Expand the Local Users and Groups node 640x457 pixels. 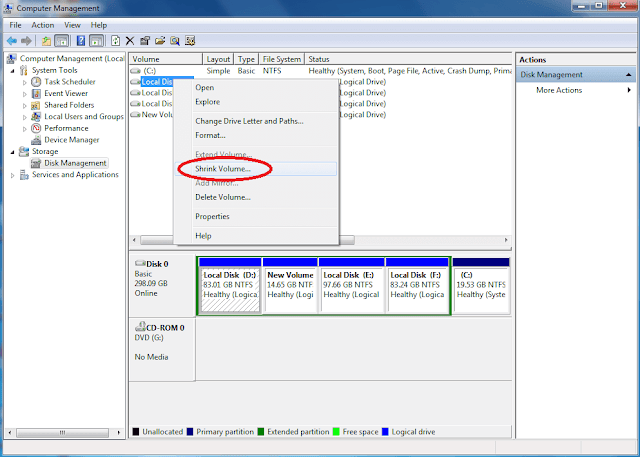point(24,117)
